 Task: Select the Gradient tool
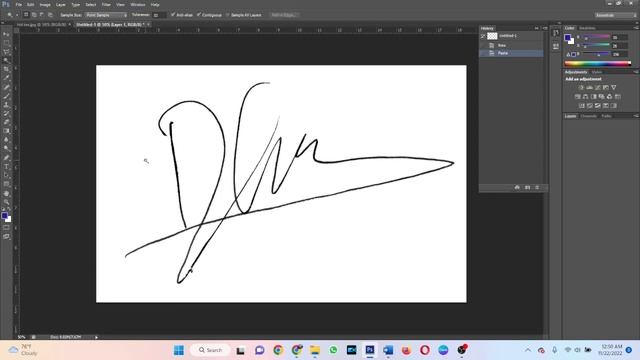coord(6,131)
